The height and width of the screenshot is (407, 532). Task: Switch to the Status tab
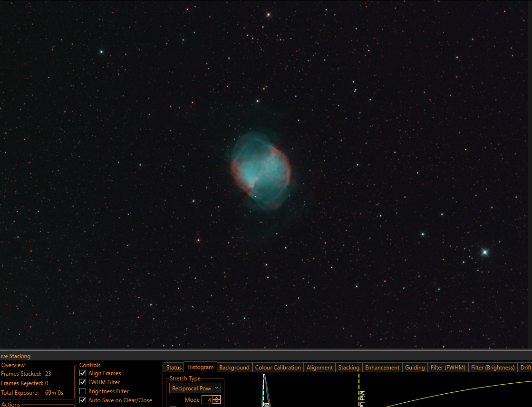[x=174, y=368]
